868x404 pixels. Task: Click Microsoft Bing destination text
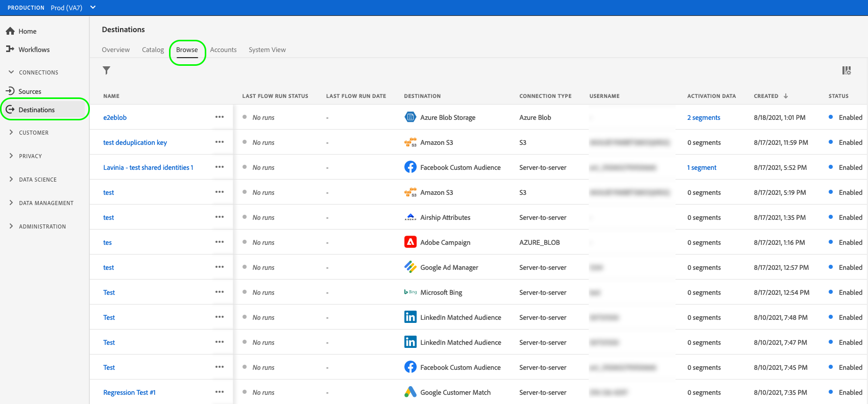coord(441,292)
